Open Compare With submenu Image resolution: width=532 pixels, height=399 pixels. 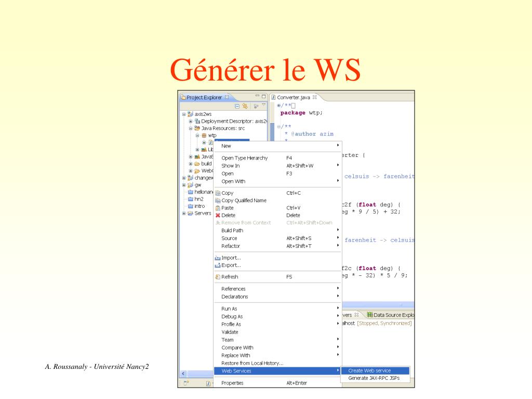[x=277, y=348]
